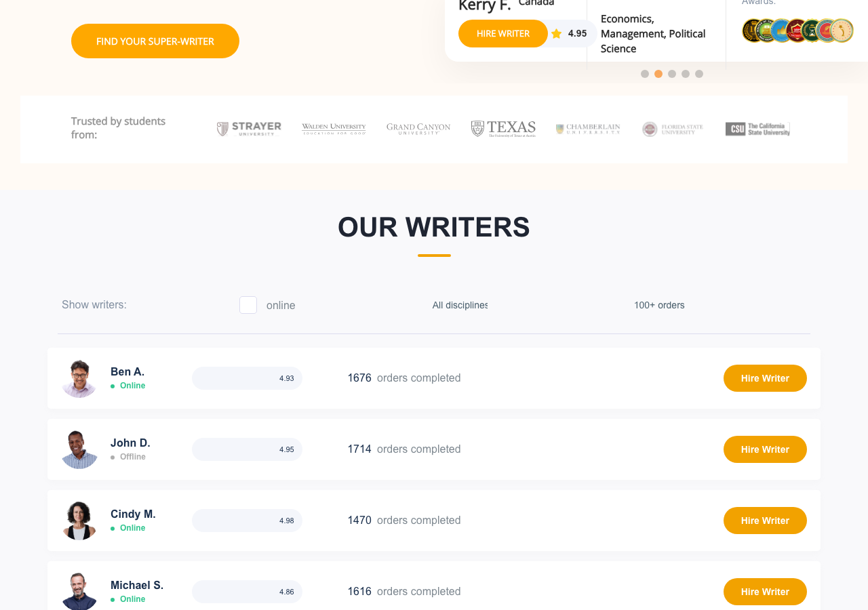Click the red shield award badge
This screenshot has height=610, width=868.
point(797,30)
